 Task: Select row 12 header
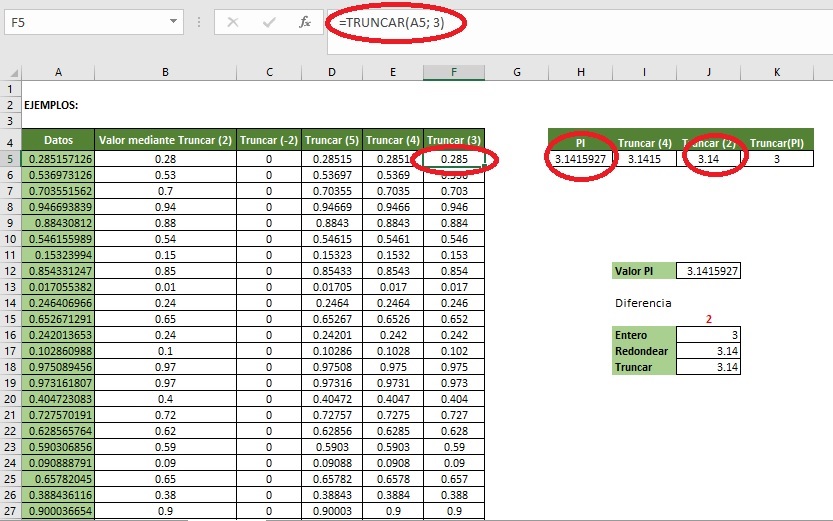click(x=10, y=271)
